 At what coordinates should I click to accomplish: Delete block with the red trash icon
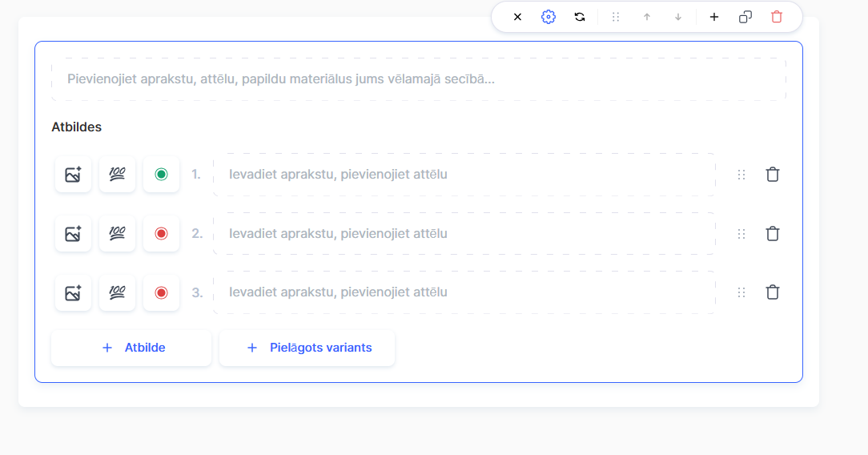click(777, 17)
